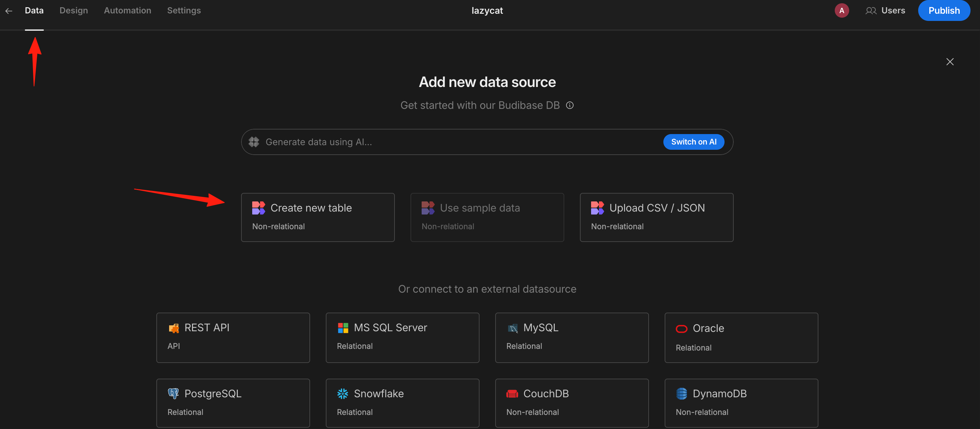
Task: Select the REST API datasource icon
Action: click(174, 328)
